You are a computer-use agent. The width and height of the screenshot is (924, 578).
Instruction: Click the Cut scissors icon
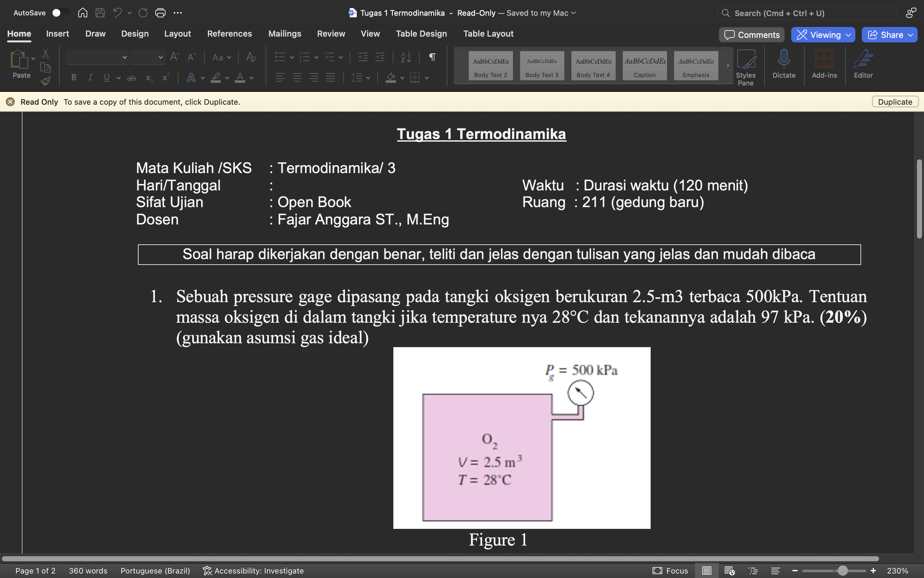(x=46, y=54)
